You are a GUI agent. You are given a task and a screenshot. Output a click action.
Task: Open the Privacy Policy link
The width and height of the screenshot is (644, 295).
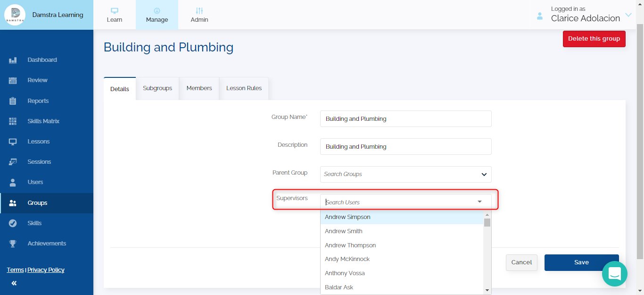click(x=46, y=270)
